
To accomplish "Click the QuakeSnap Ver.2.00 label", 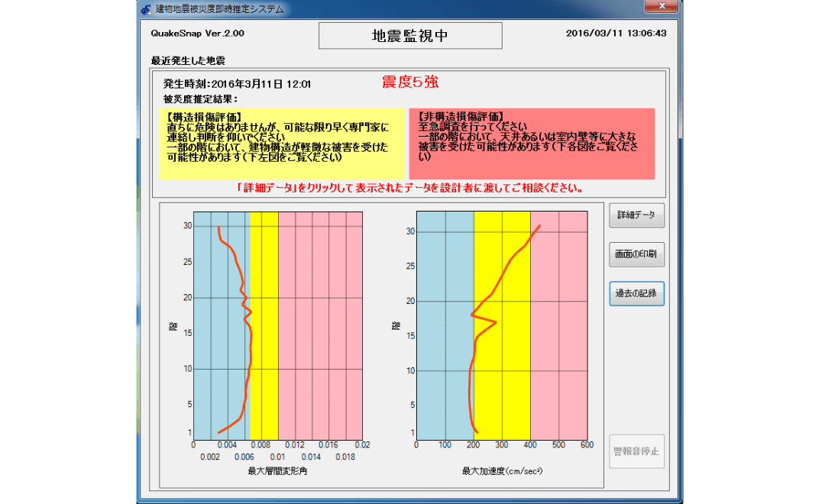I will (197, 34).
